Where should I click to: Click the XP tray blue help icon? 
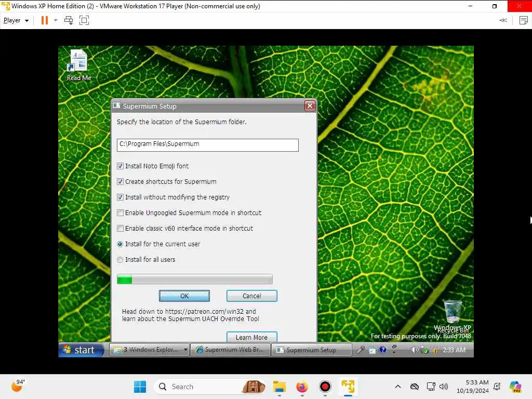click(x=383, y=350)
